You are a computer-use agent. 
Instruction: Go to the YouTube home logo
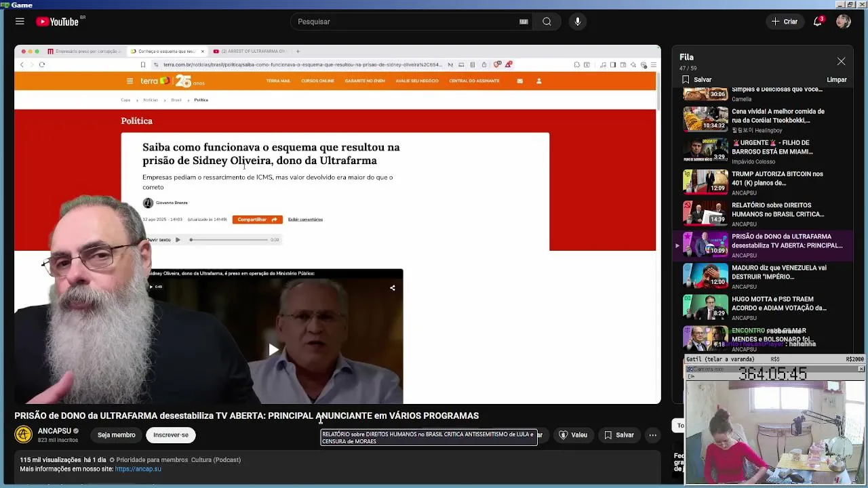coord(58,22)
